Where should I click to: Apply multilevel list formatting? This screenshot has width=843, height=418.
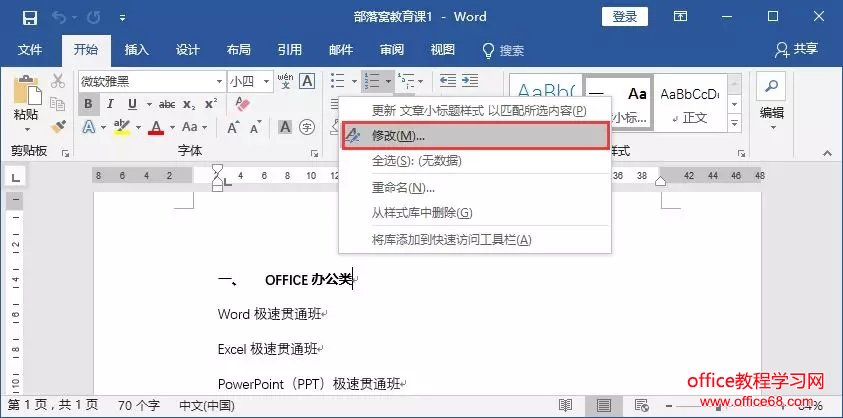click(408, 81)
